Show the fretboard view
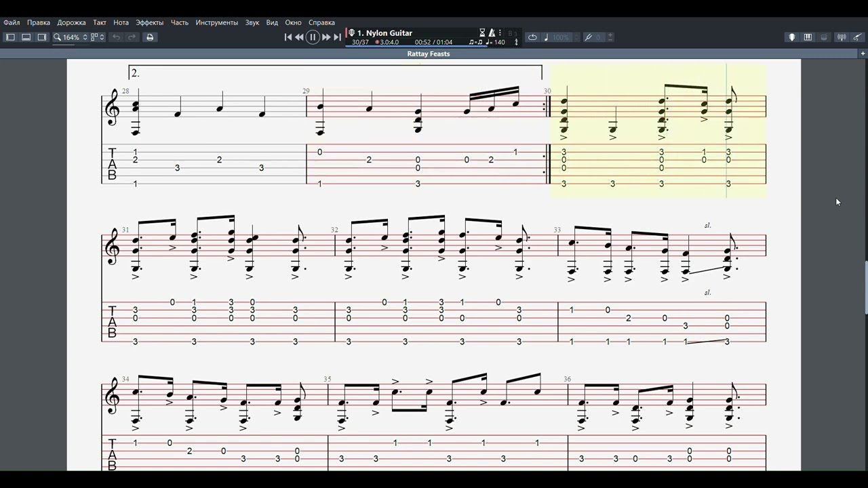 (x=791, y=37)
